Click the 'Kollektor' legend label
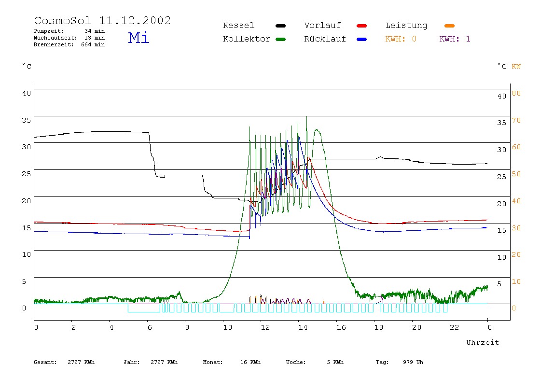 [247, 39]
